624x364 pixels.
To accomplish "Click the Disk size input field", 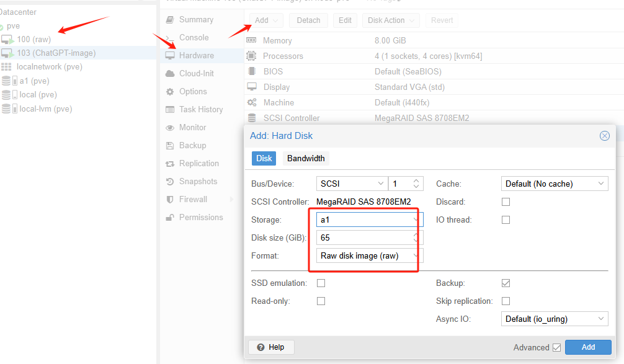I will (x=363, y=238).
